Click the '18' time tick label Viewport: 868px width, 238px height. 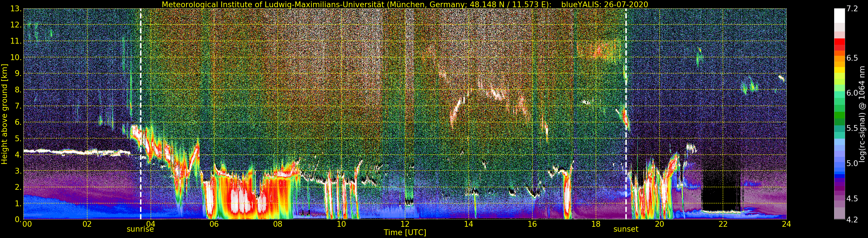(x=596, y=224)
